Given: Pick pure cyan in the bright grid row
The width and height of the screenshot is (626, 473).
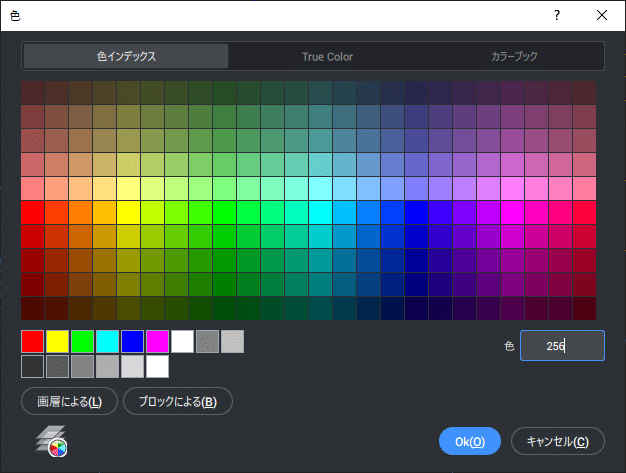Looking at the screenshot, I should pos(320,212).
